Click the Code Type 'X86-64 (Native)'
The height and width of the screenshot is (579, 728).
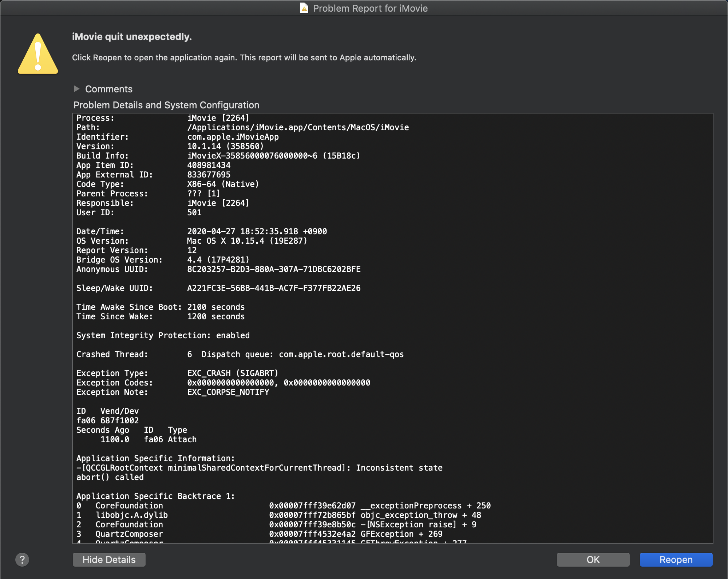click(223, 184)
